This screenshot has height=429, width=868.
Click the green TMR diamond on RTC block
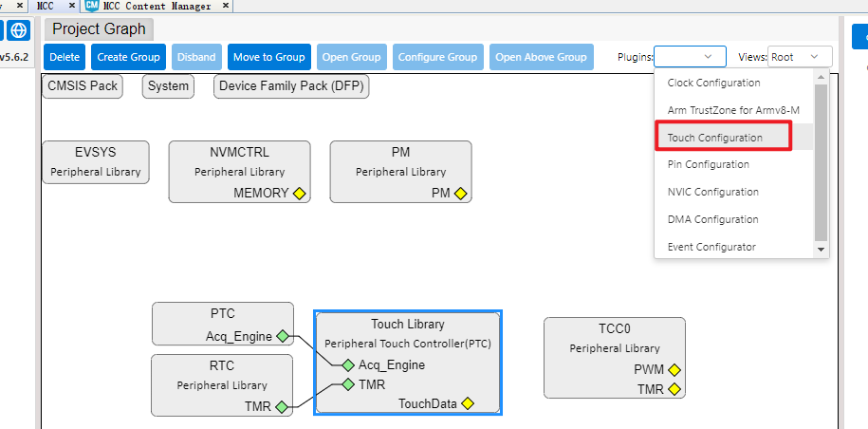(x=282, y=407)
